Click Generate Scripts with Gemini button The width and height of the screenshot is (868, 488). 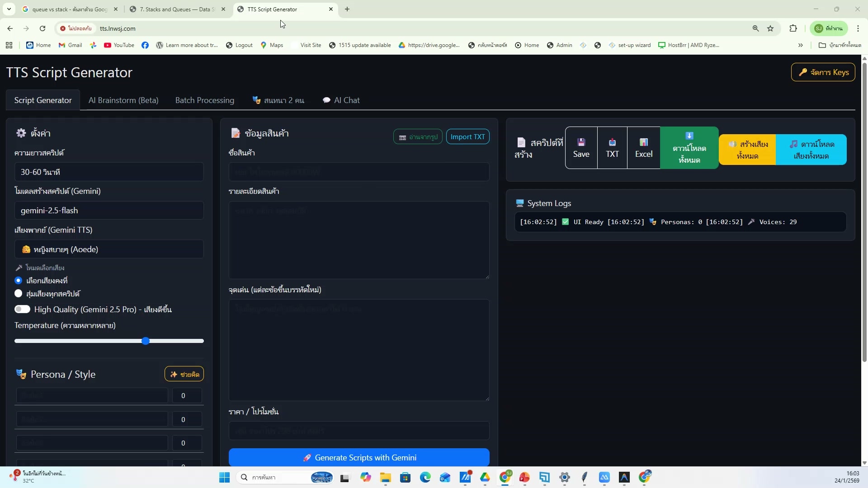click(x=359, y=458)
